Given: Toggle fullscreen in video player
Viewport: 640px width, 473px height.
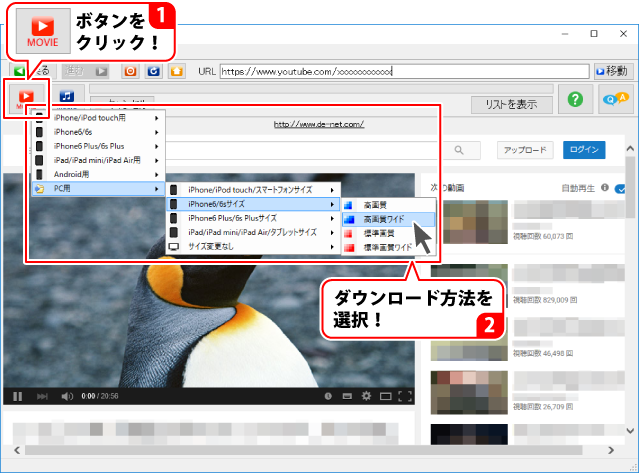Looking at the screenshot, I should point(404,396).
